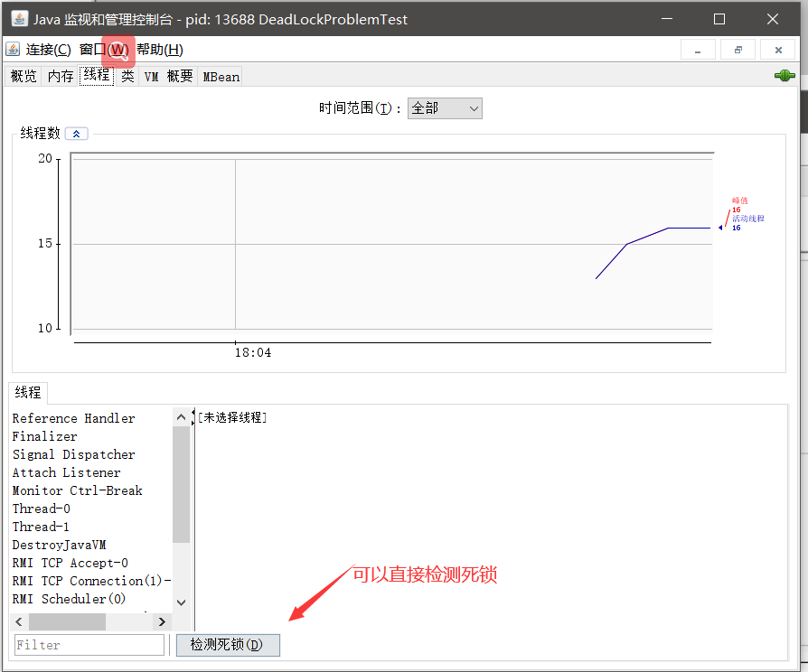Close the inner connection frame
Screen dimensions: 808x672
point(778,50)
